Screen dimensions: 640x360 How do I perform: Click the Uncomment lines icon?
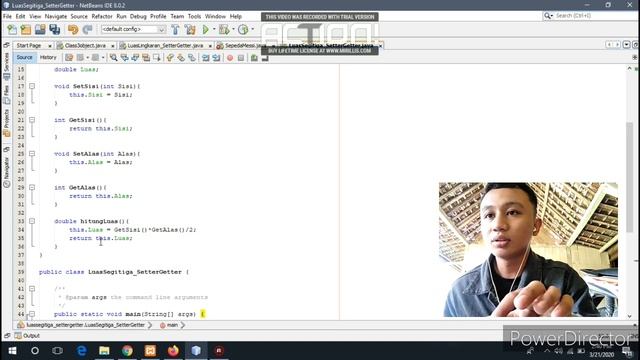[x=265, y=58]
